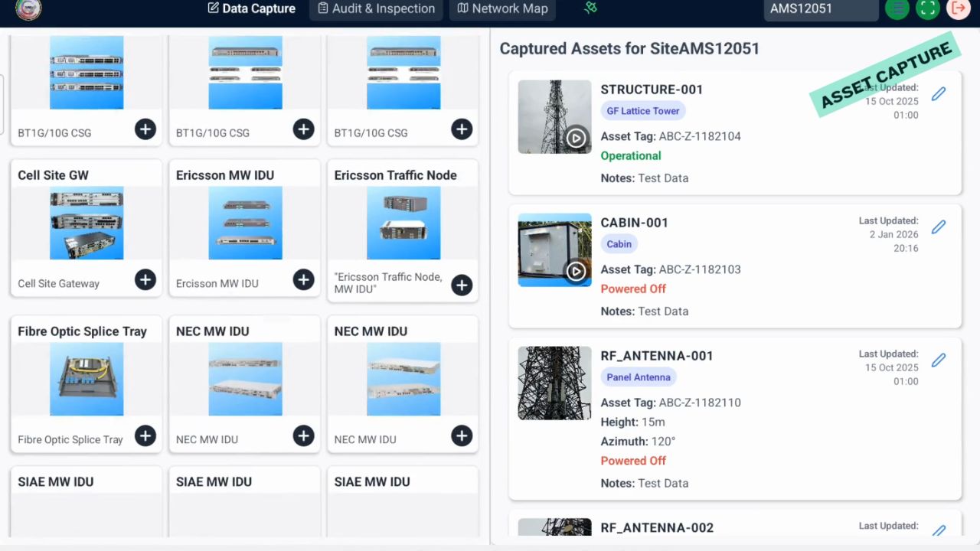Play the CABIN-001 video
Image resolution: width=980 pixels, height=551 pixels.
tap(577, 272)
